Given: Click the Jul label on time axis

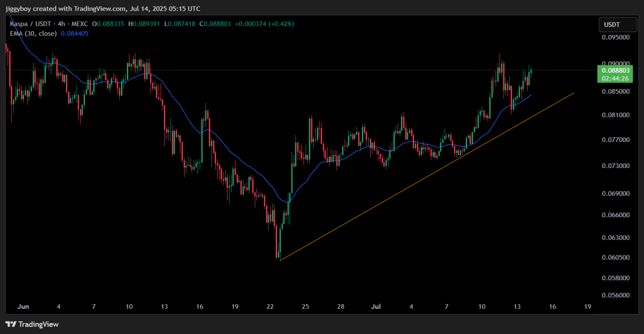Looking at the screenshot, I should (376, 306).
